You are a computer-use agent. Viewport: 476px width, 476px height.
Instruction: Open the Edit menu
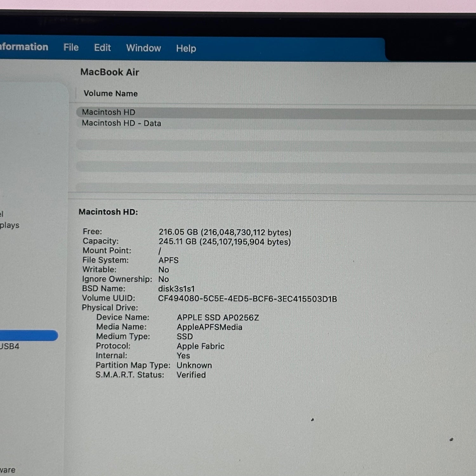point(102,48)
